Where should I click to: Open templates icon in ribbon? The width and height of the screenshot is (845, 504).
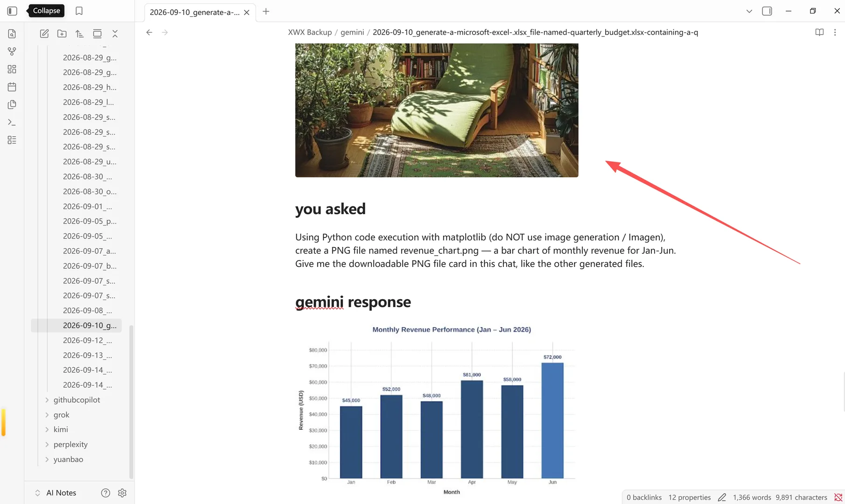point(12,105)
